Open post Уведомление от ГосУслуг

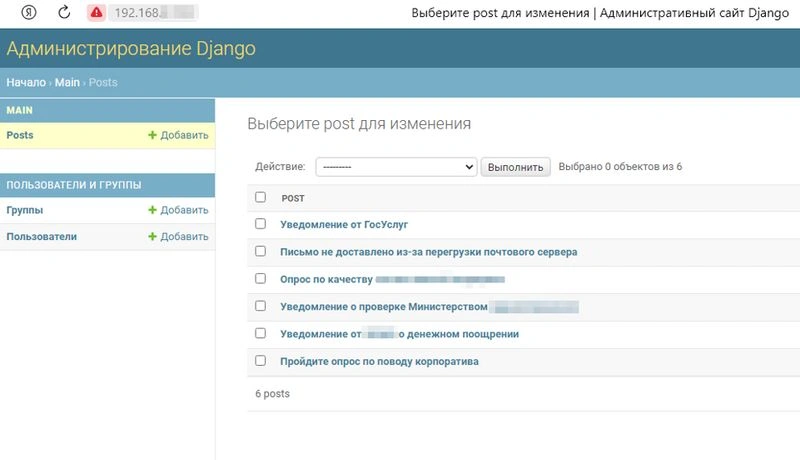click(x=344, y=224)
